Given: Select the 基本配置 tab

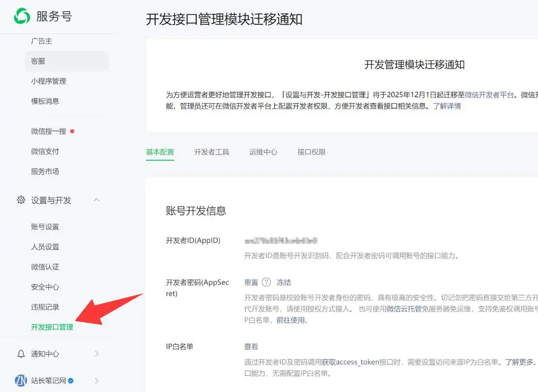Looking at the screenshot, I should pyautogui.click(x=160, y=152).
